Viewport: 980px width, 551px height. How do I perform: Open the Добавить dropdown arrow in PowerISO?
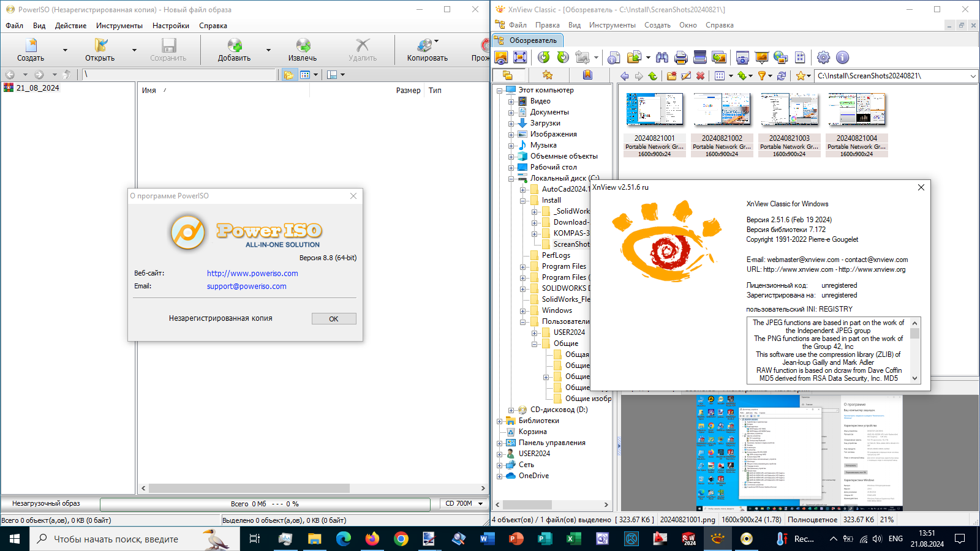(x=268, y=50)
